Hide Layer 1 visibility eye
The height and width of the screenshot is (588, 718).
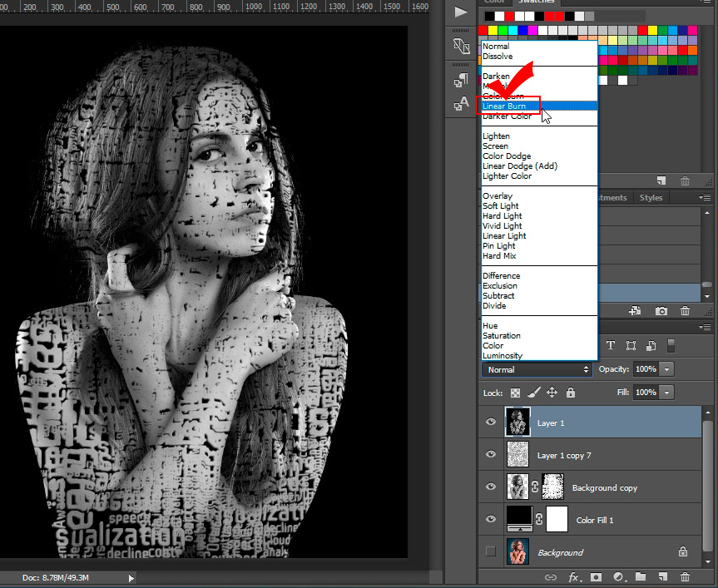(491, 422)
